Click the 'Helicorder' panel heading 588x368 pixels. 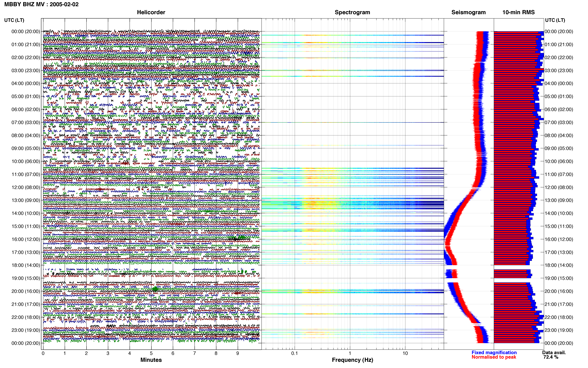[151, 12]
